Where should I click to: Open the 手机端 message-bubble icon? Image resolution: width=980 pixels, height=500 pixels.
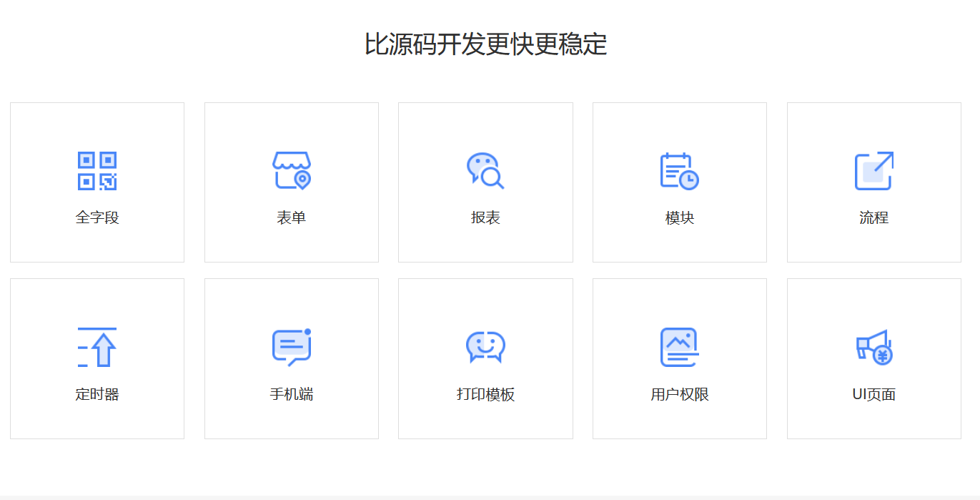(x=291, y=346)
